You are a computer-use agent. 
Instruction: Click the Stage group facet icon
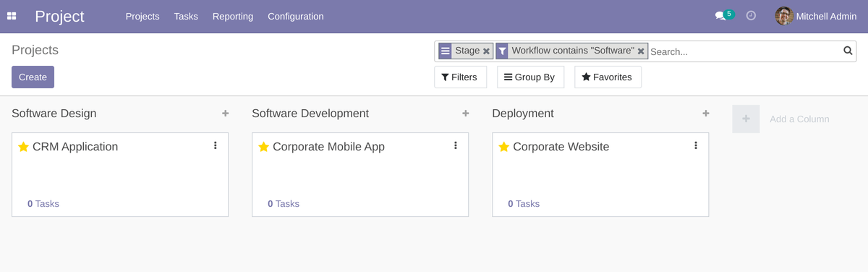[445, 51]
